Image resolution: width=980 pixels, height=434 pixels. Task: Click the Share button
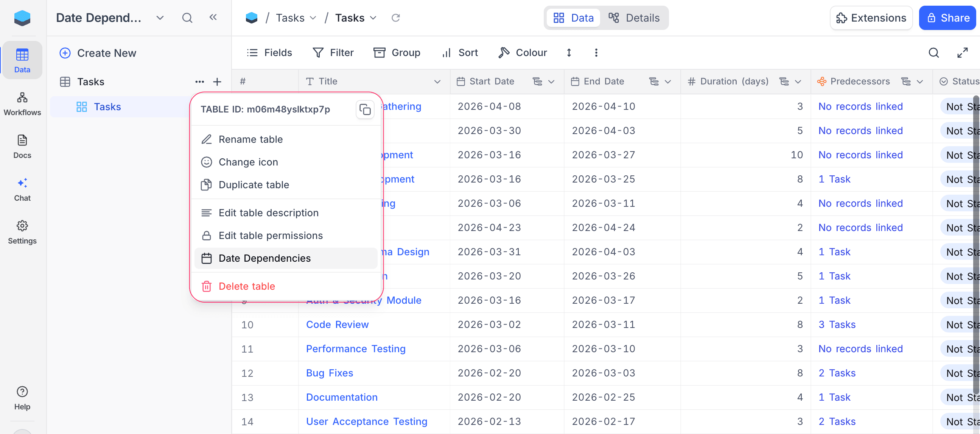point(947,17)
